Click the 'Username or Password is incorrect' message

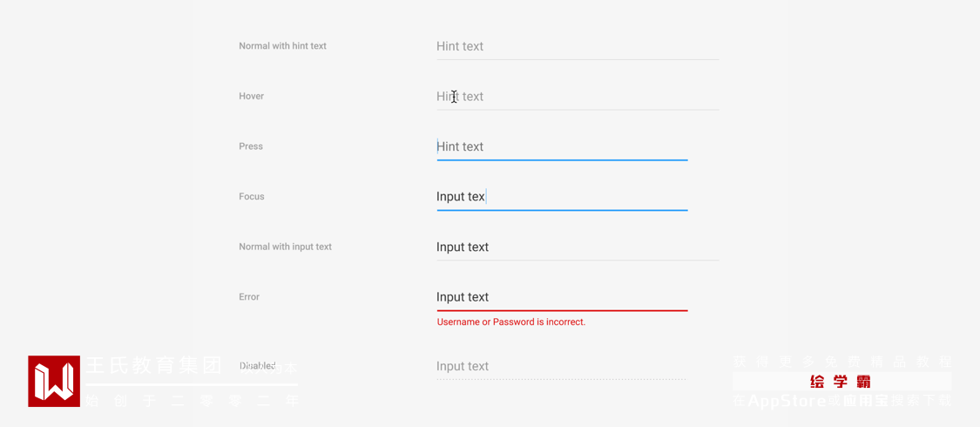(x=511, y=322)
